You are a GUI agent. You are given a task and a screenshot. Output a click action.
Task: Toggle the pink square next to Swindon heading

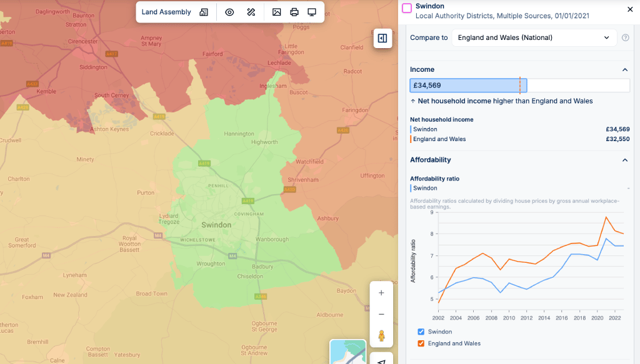(x=407, y=7)
